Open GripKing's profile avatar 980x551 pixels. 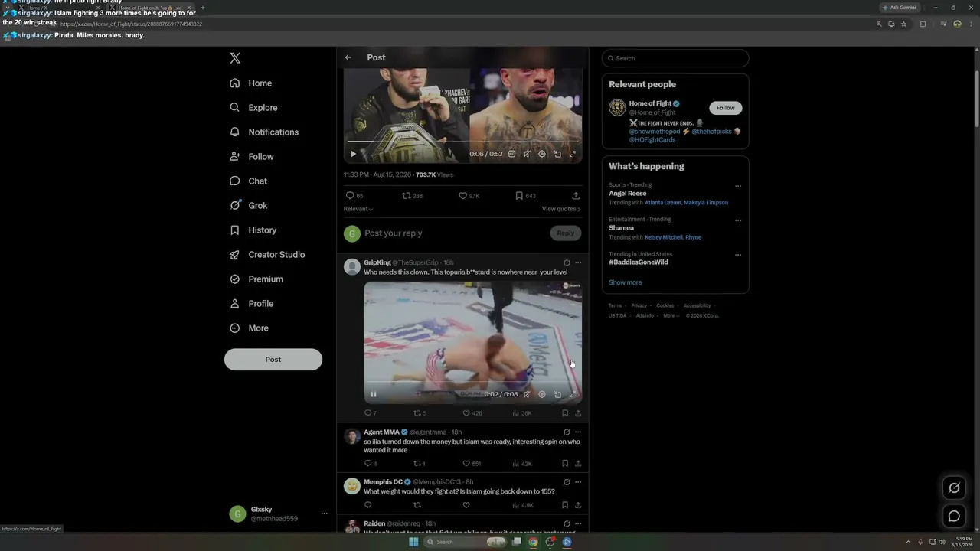tap(352, 267)
